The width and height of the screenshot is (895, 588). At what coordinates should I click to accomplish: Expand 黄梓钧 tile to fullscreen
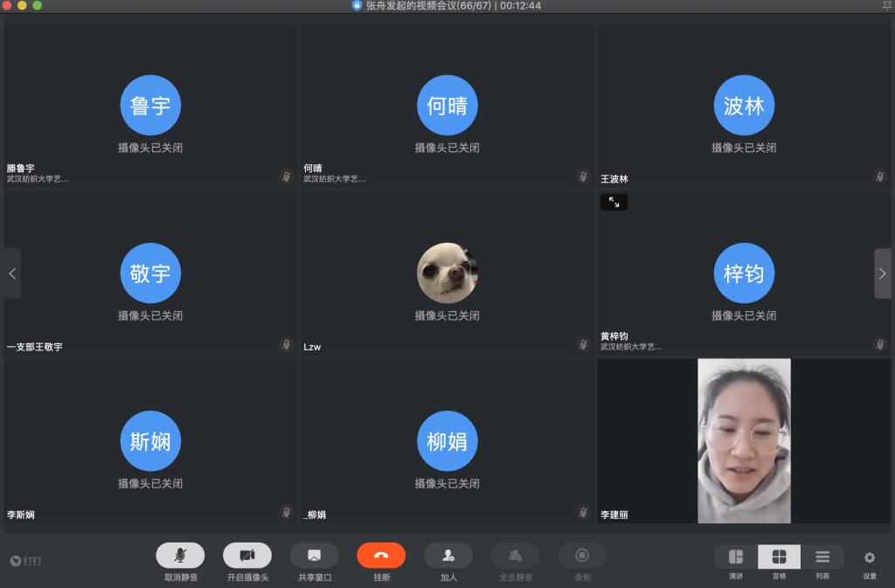pos(614,202)
